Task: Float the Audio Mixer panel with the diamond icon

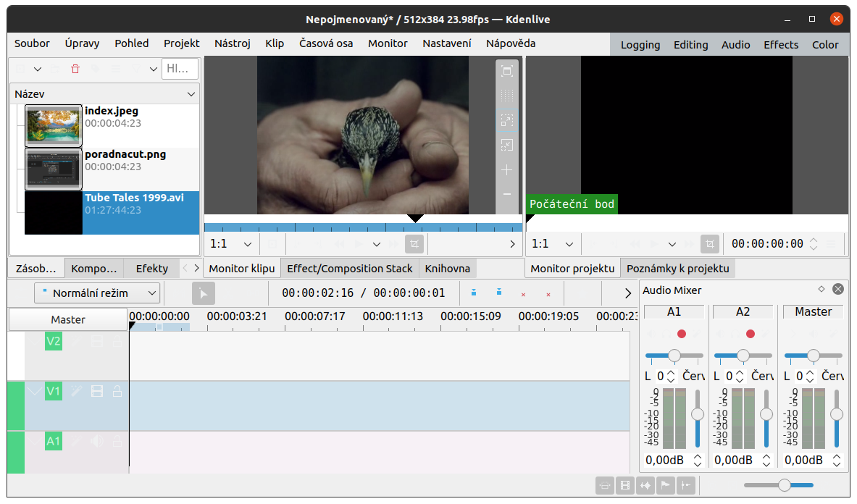Action: click(821, 289)
